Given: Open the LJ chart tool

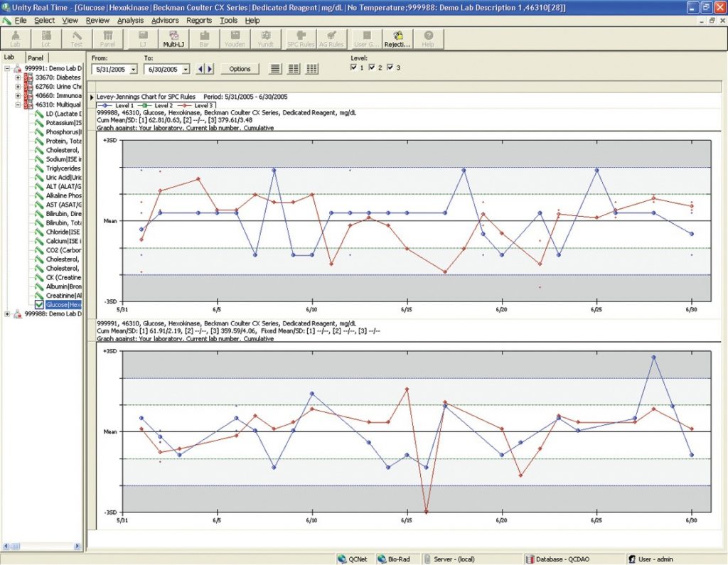Looking at the screenshot, I should (x=143, y=38).
